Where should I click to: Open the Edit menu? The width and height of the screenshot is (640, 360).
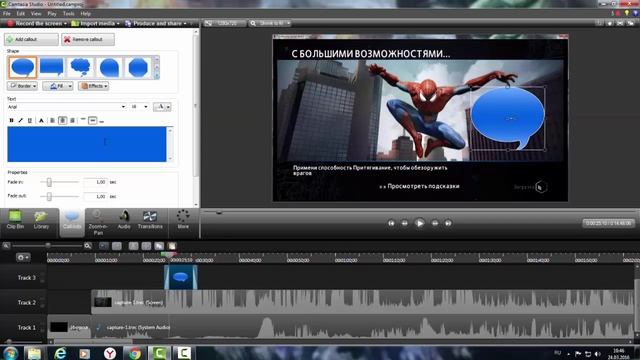click(21, 14)
